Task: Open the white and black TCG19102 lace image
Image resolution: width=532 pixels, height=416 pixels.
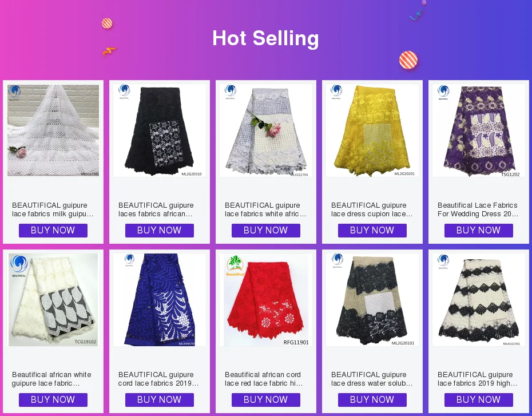Action: click(x=53, y=300)
